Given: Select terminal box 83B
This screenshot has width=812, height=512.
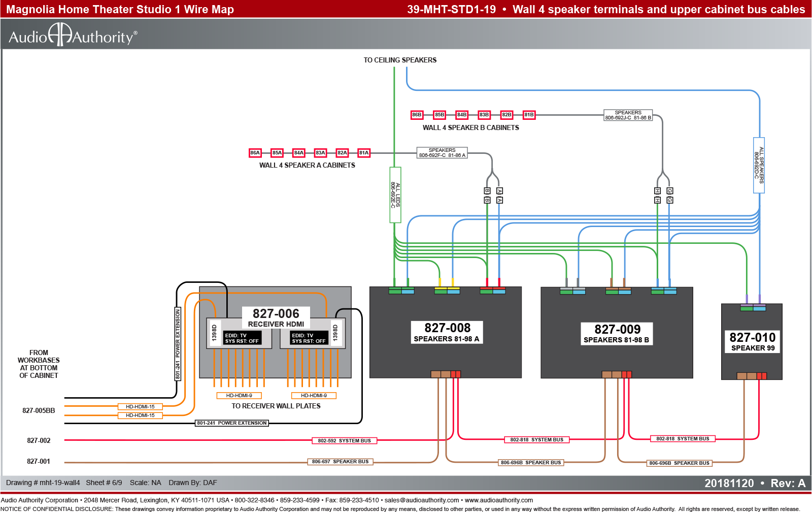Looking at the screenshot, I should click(x=484, y=115).
